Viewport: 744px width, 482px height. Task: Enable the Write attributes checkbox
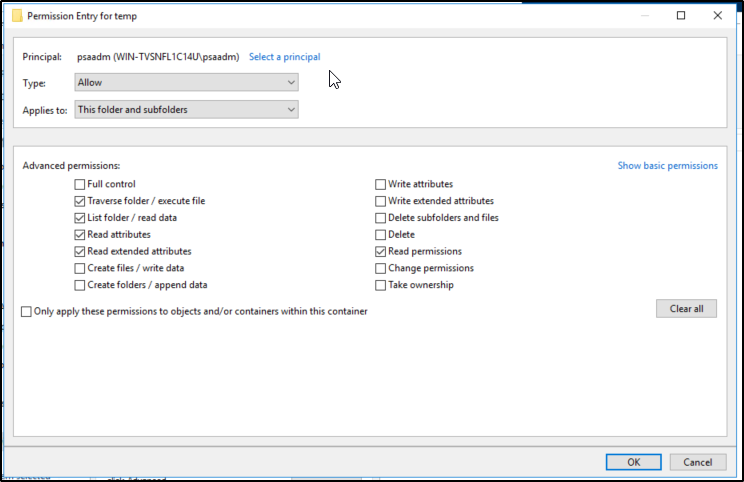tap(381, 185)
